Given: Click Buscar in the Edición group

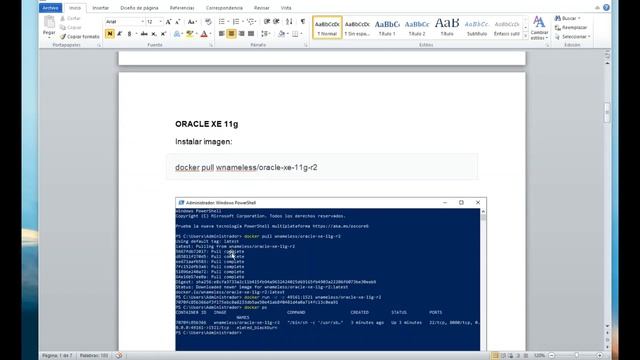Looking at the screenshot, I should [x=567, y=18].
